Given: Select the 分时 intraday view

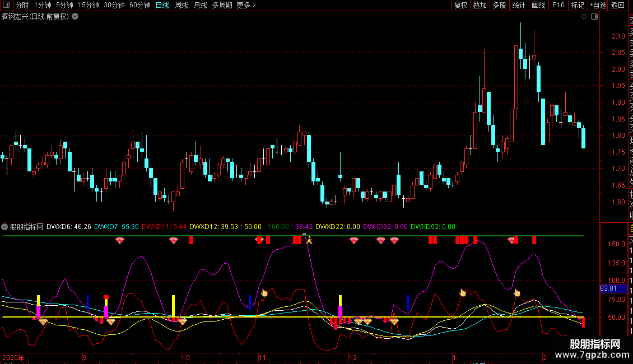Looking at the screenshot, I should (22, 6).
